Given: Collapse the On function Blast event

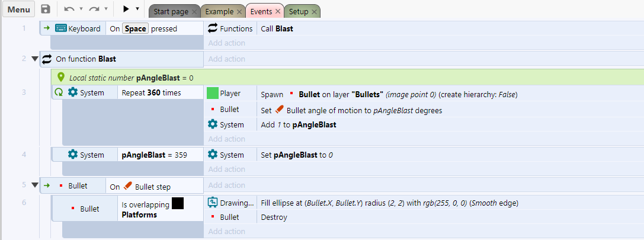Looking at the screenshot, I should click(34, 59).
